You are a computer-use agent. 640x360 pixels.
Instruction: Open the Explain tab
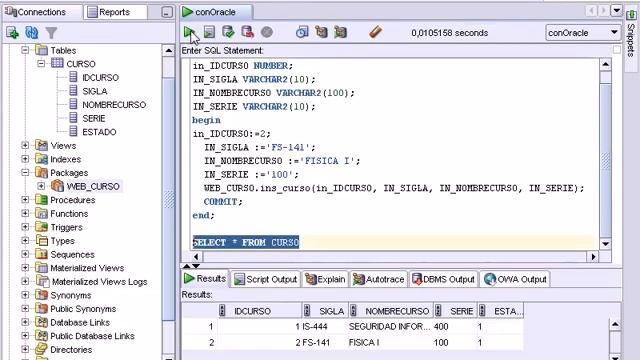[325, 279]
